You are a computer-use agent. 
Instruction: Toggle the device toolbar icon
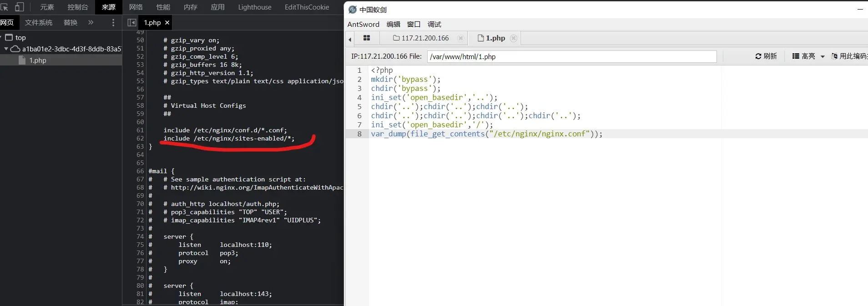[20, 7]
